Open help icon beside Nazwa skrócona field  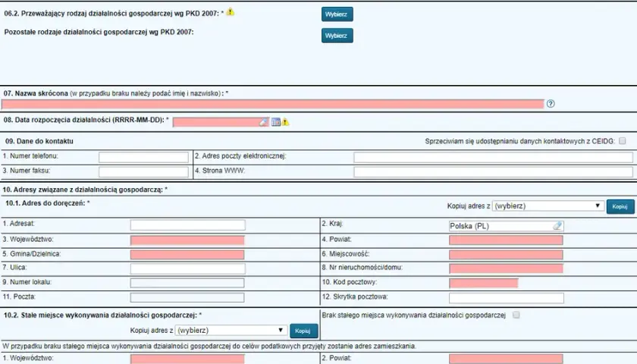pyautogui.click(x=551, y=104)
